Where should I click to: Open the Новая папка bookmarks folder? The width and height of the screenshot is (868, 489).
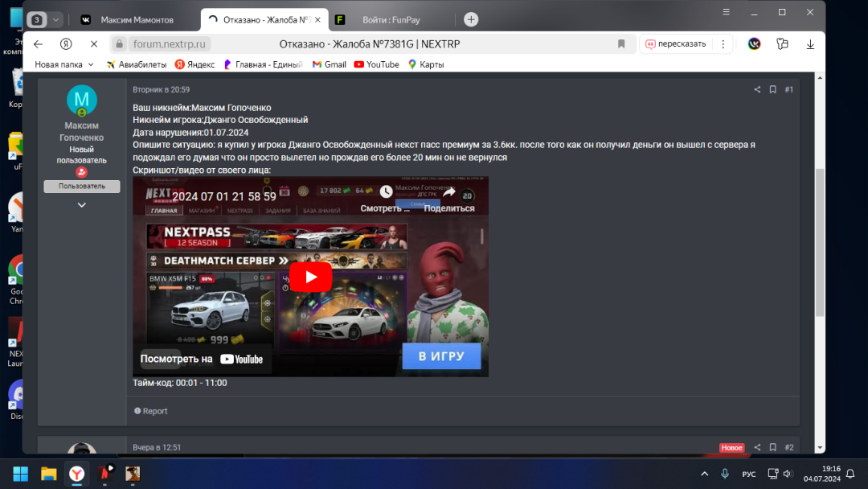point(64,65)
